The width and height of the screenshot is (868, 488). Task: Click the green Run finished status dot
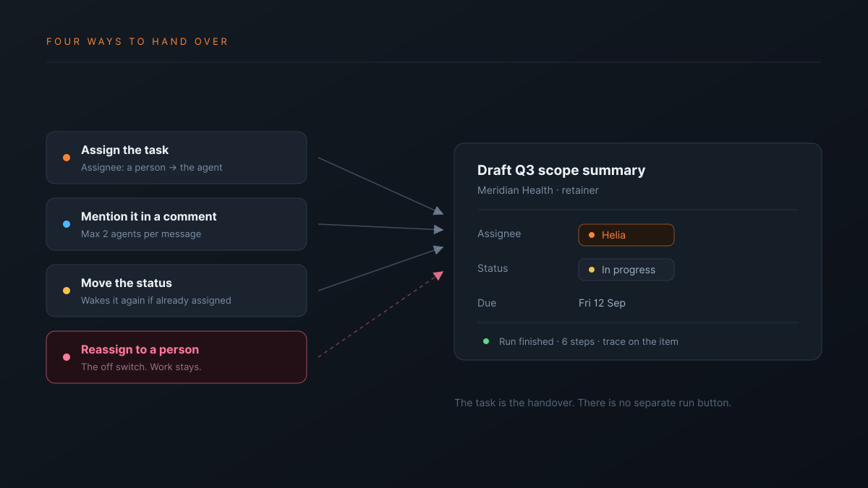click(x=486, y=341)
